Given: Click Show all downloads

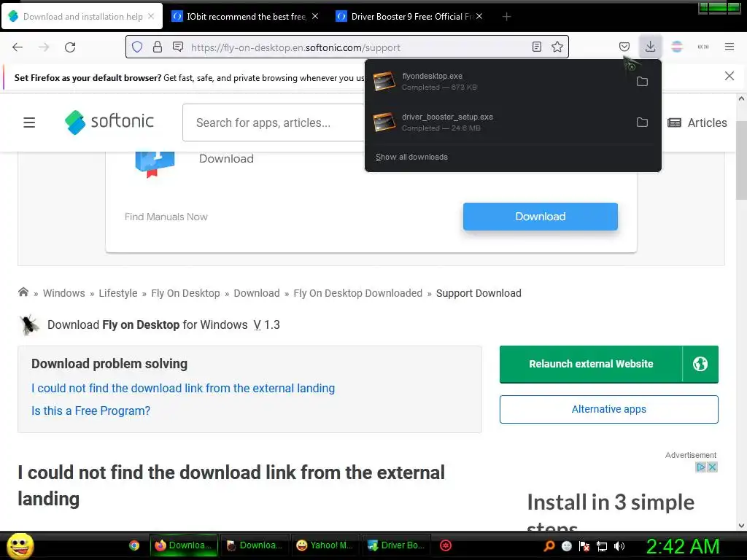Looking at the screenshot, I should 411,157.
